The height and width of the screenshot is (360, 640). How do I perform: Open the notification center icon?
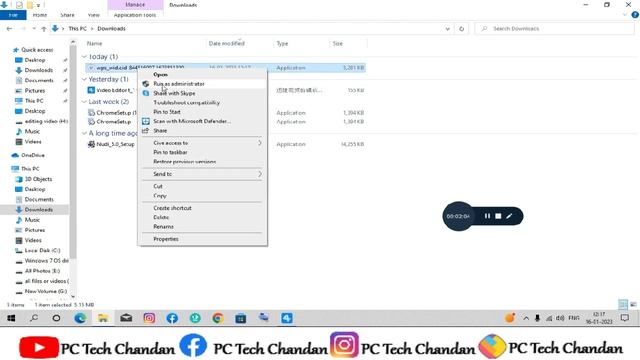pyautogui.click(x=624, y=318)
